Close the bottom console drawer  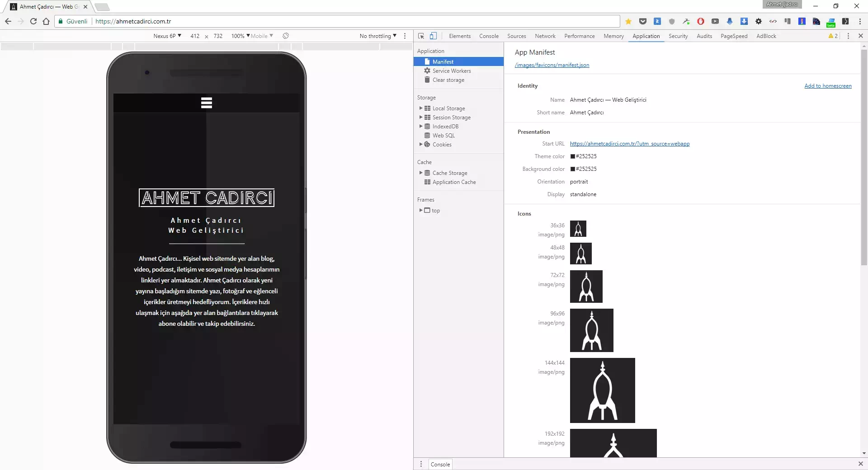[860, 464]
